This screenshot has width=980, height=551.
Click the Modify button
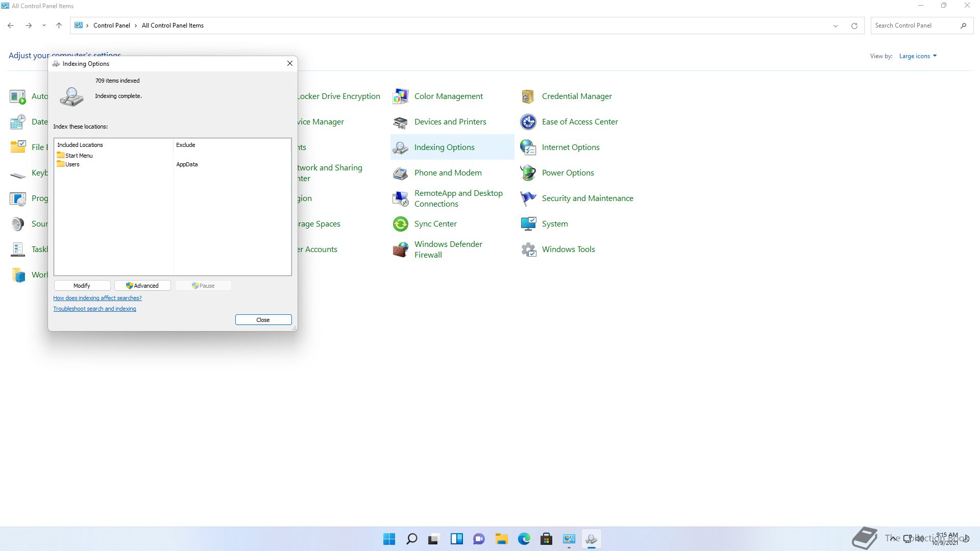[82, 286]
